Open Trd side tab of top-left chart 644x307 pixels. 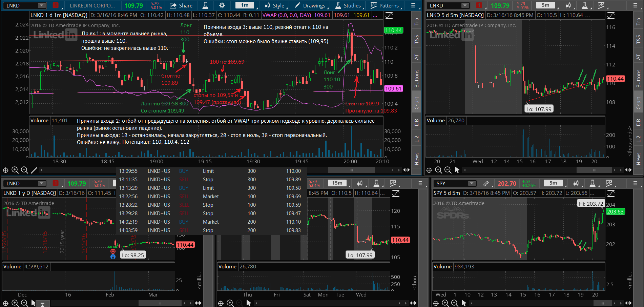coord(417,21)
